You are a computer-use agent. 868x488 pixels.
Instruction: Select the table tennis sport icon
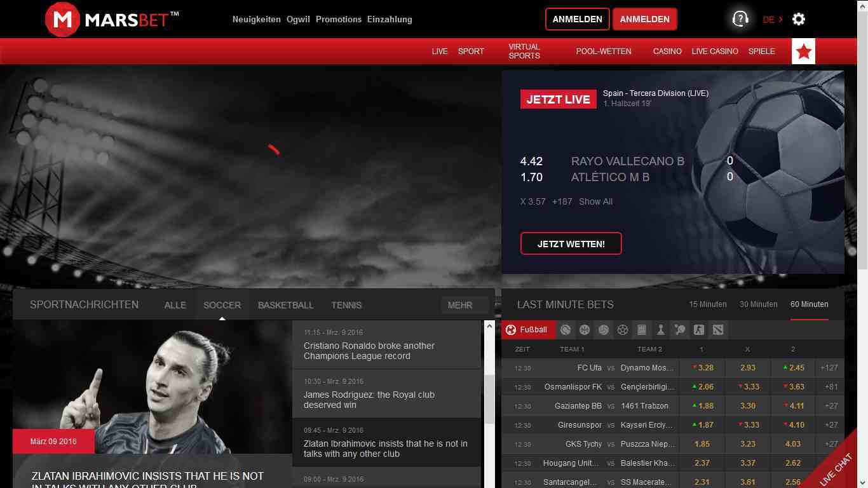pos(680,330)
